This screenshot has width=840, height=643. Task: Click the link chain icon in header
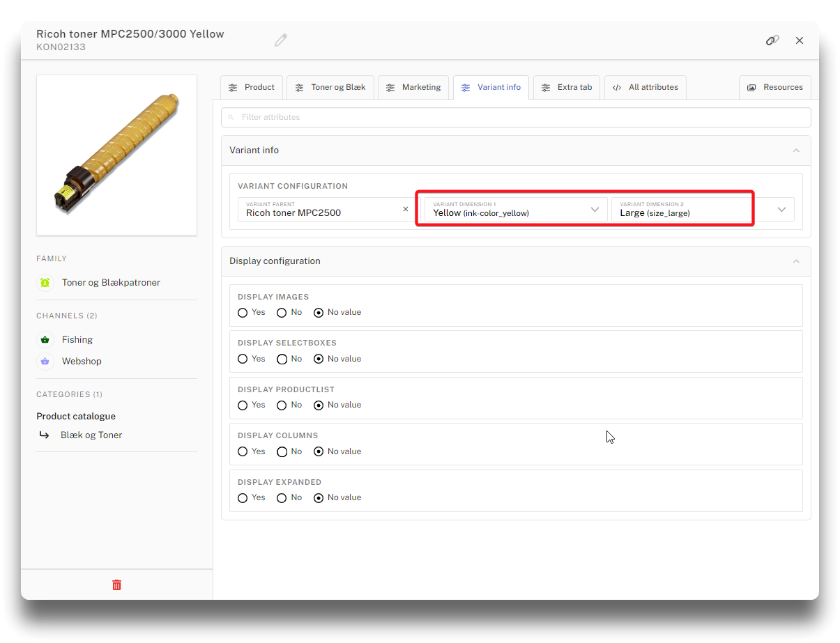click(772, 40)
